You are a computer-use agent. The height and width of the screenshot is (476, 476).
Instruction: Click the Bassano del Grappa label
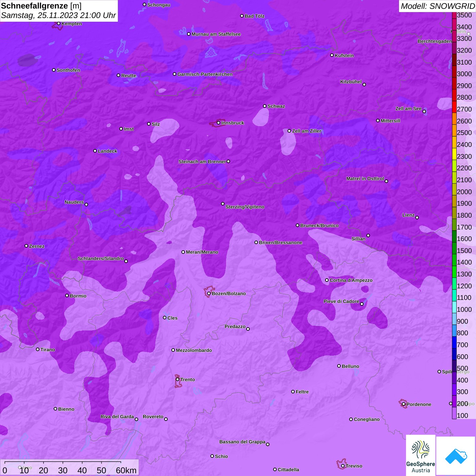coord(242,442)
